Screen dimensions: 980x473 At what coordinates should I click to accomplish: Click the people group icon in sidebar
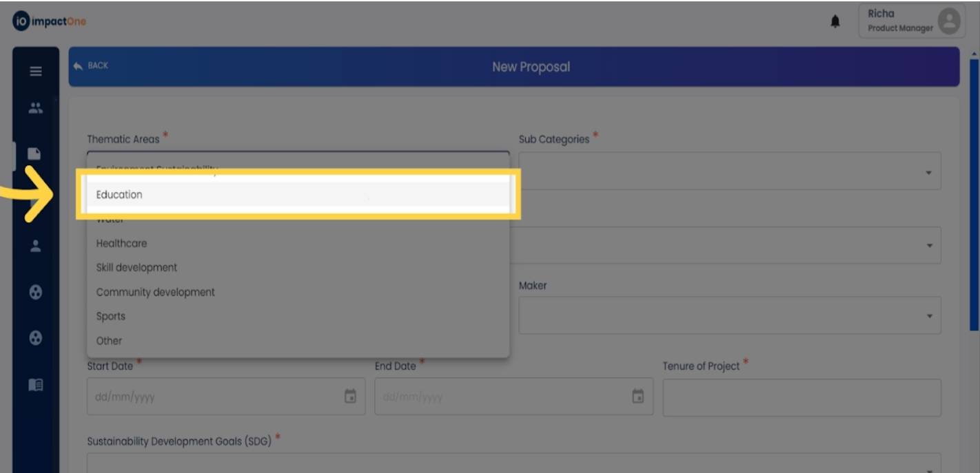(35, 108)
